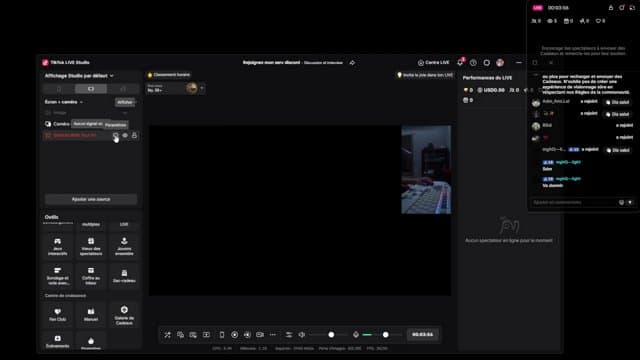
Task: Toggle the lock icon in the chat window header
Action: pyautogui.click(x=611, y=8)
